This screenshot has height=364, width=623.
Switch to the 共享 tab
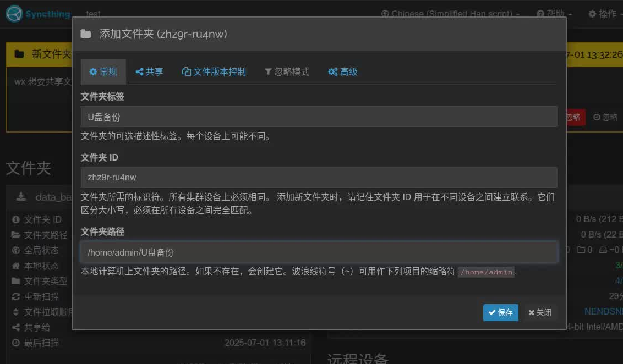(x=149, y=71)
